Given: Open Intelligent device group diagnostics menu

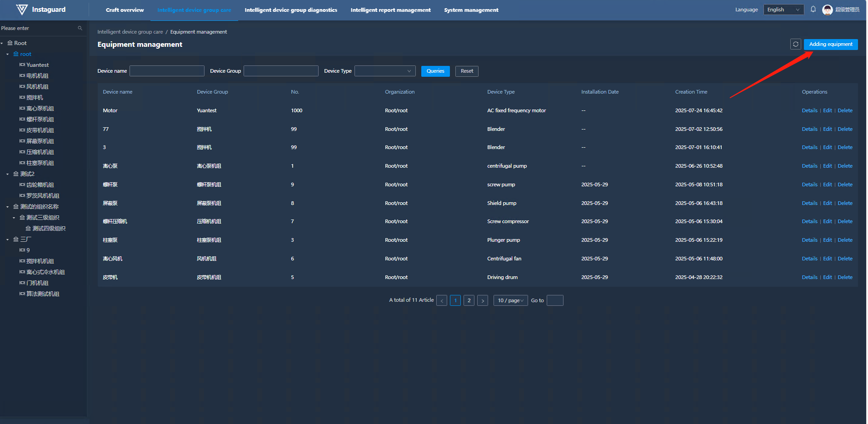Looking at the screenshot, I should [x=291, y=10].
